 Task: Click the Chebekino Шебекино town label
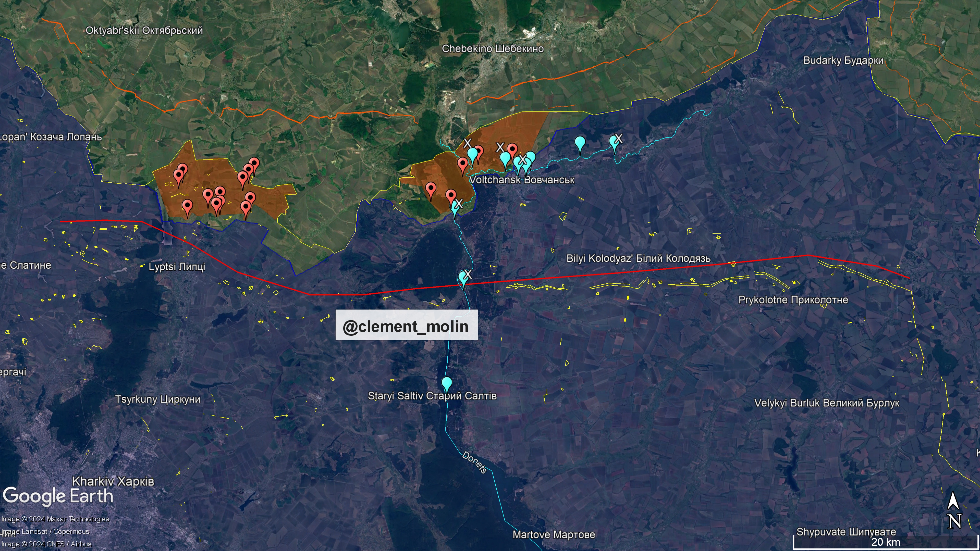coord(493,49)
